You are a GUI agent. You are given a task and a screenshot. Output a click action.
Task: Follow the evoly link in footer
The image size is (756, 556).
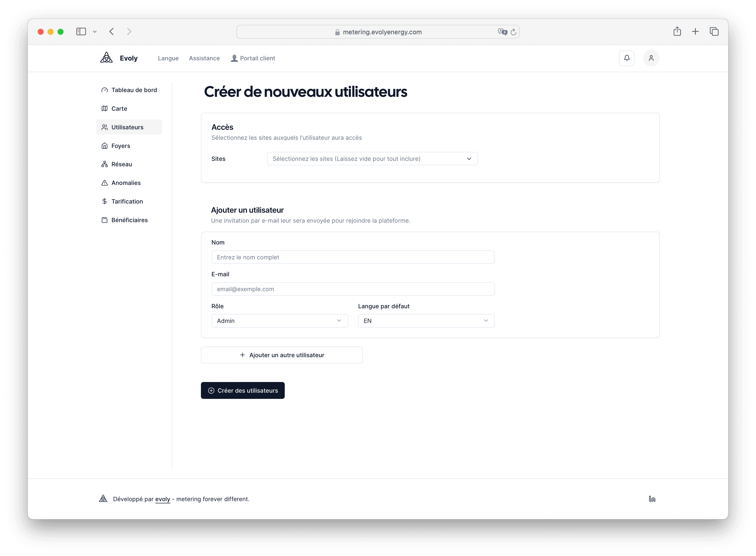162,499
